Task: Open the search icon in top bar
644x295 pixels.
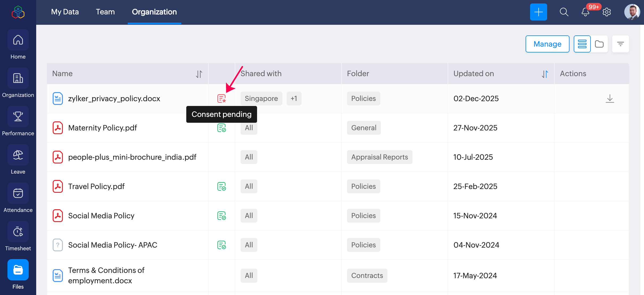Action: pyautogui.click(x=564, y=12)
